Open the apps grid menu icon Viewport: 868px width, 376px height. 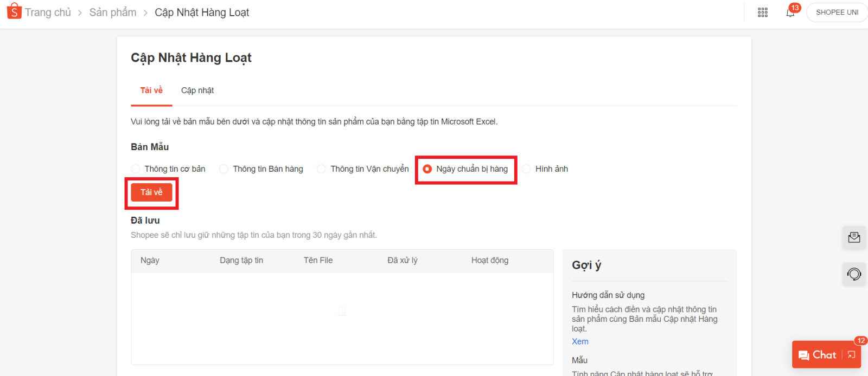coord(762,12)
